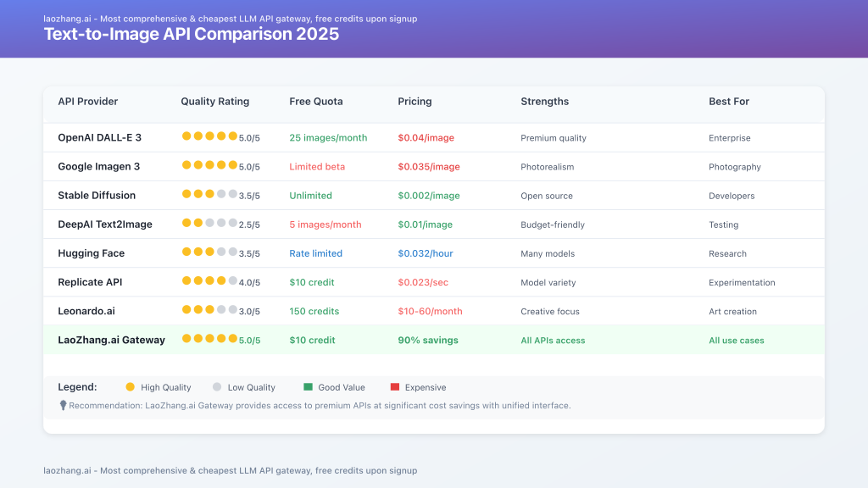Click the 5 images/month quota cell
This screenshot has width=868, height=488.
tap(325, 224)
